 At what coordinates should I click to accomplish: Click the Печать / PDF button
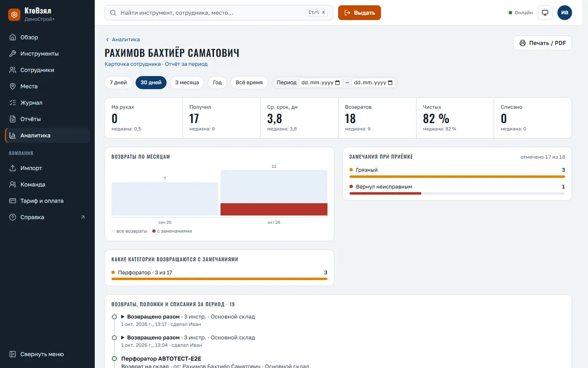coord(542,43)
